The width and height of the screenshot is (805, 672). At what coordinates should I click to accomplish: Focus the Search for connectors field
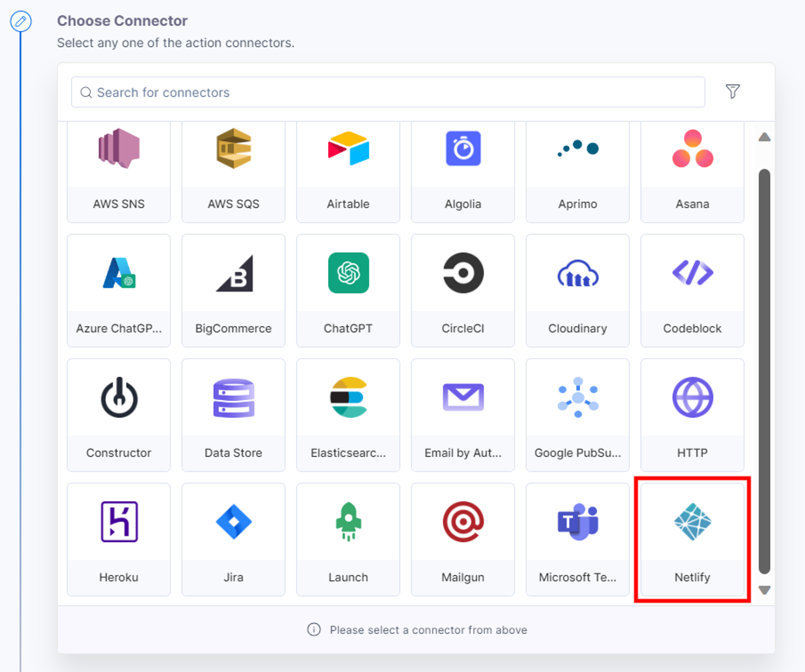[x=388, y=92]
